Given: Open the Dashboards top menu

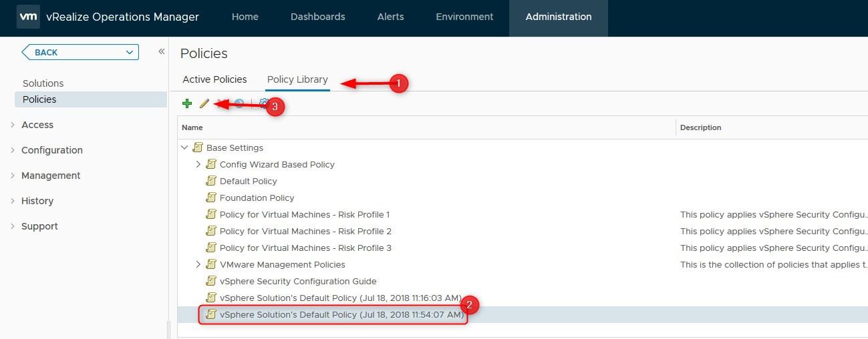Looking at the screenshot, I should tap(318, 17).
